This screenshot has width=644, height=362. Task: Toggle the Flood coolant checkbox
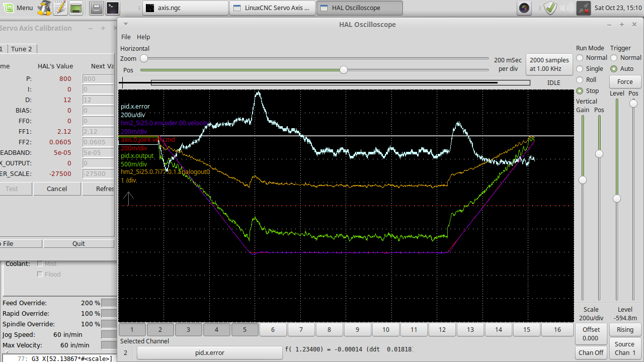click(x=40, y=275)
